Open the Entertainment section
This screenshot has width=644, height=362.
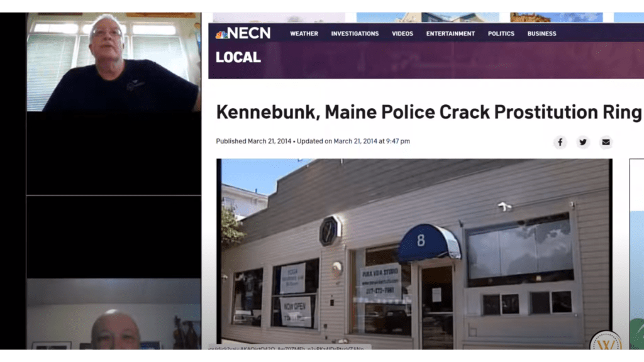click(x=450, y=34)
